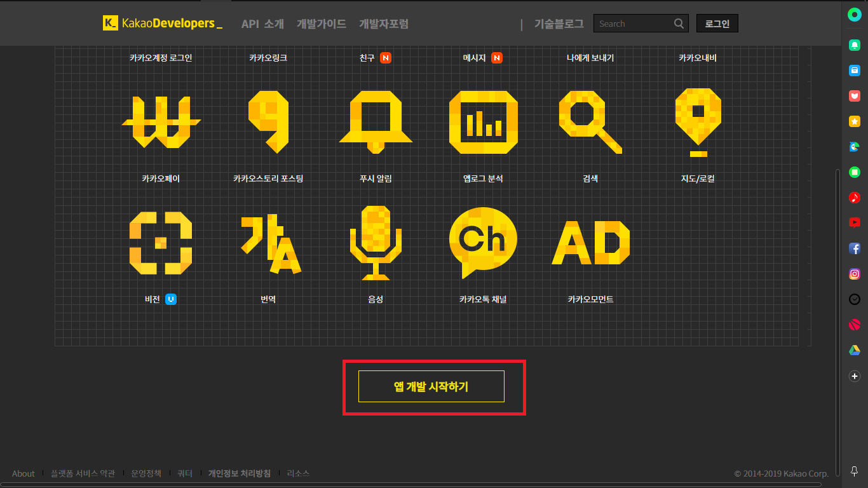Viewport: 868px width, 488px height.
Task: Select the Vision focus-frame icon
Action: pyautogui.click(x=161, y=243)
